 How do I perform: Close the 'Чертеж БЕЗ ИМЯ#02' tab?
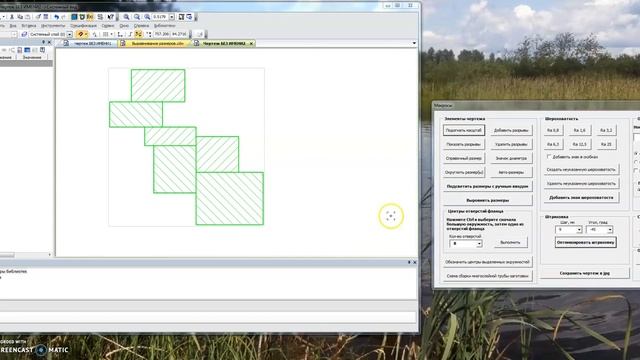[x=251, y=43]
